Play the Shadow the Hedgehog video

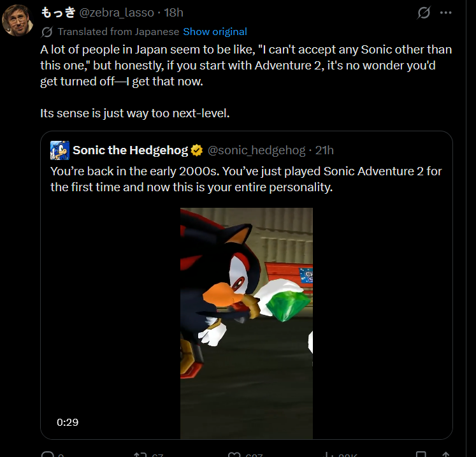(x=247, y=323)
